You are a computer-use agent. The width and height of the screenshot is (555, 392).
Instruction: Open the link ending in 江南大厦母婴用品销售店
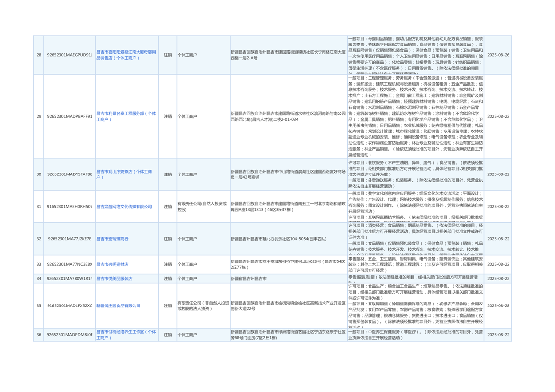(x=126, y=55)
